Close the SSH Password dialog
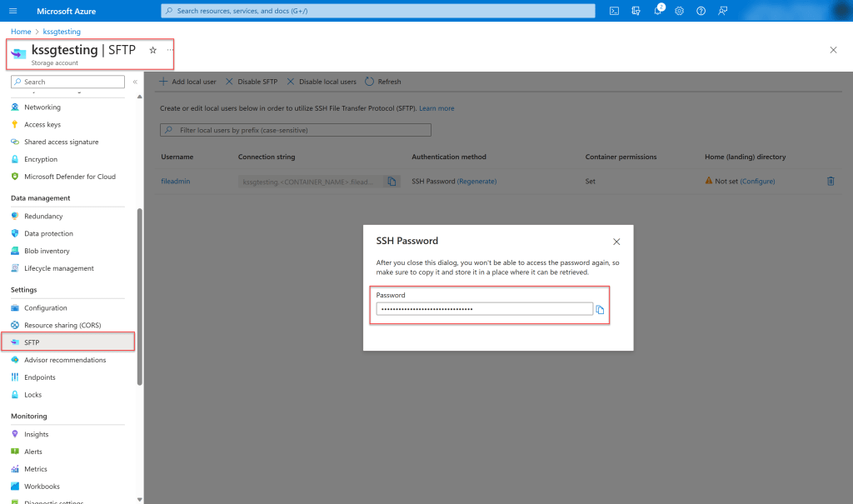The height and width of the screenshot is (504, 853). click(616, 242)
